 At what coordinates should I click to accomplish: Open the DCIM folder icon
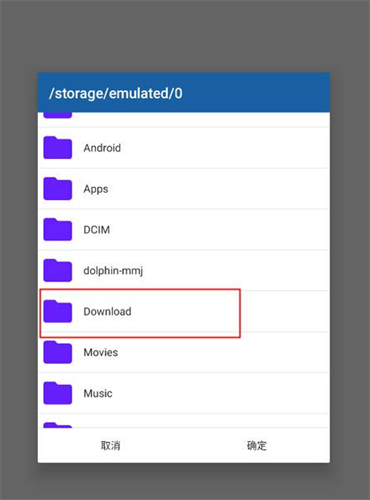coord(58,229)
